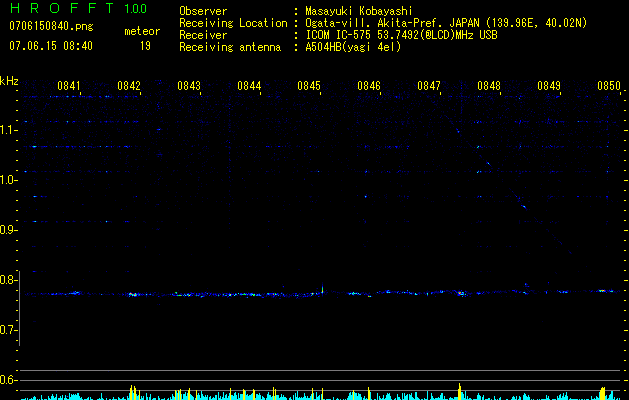Click the 0.9 kHz frequency axis label

click(x=8, y=230)
